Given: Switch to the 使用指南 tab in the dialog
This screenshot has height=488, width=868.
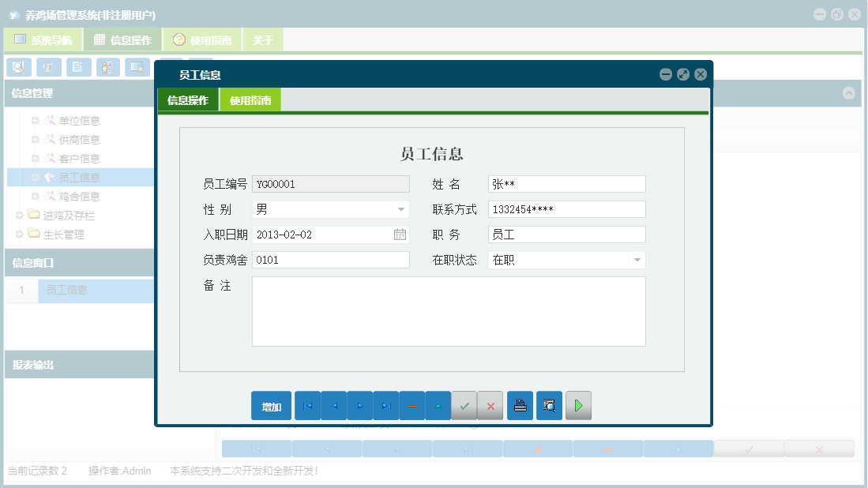Looking at the screenshot, I should [250, 99].
